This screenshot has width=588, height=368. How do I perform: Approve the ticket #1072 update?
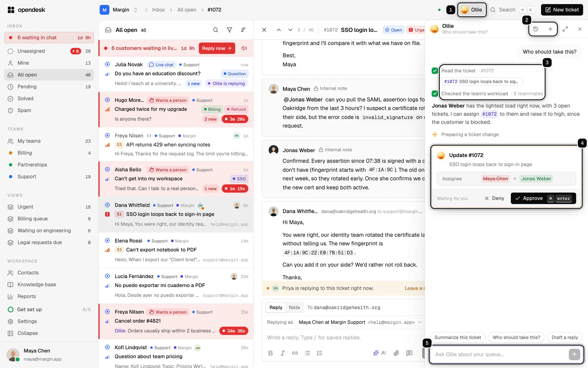coord(543,198)
